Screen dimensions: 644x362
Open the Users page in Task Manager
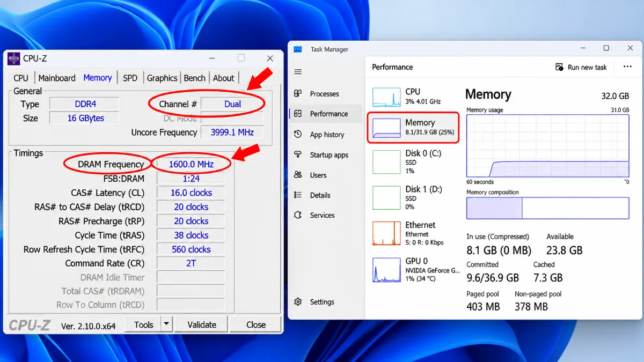pos(327,175)
